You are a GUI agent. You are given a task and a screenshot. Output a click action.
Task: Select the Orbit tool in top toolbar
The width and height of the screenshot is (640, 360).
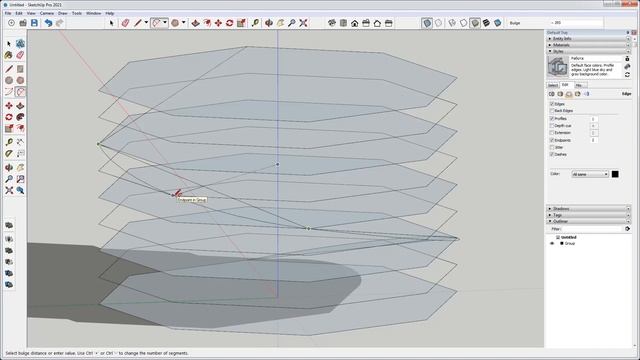coord(269,23)
